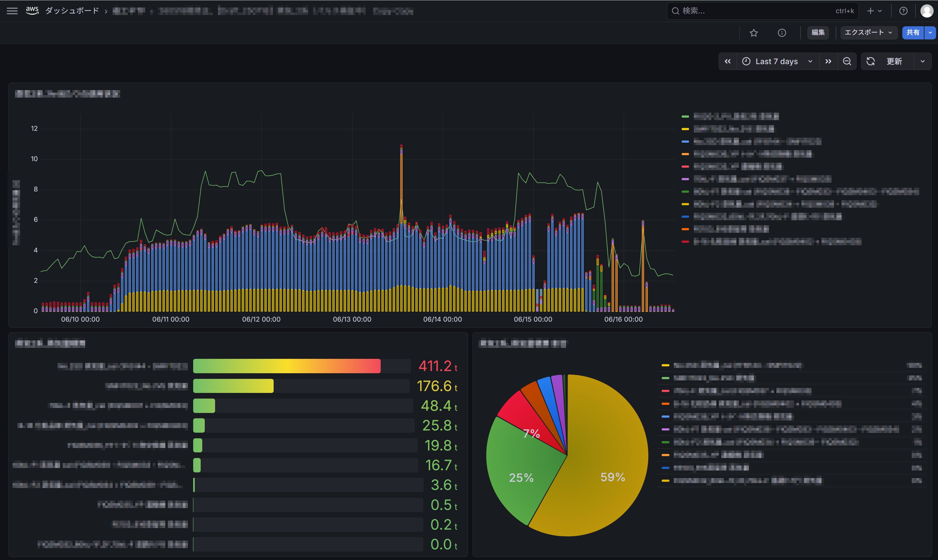Open the help question mark icon
This screenshot has width=938, height=560.
(903, 11)
